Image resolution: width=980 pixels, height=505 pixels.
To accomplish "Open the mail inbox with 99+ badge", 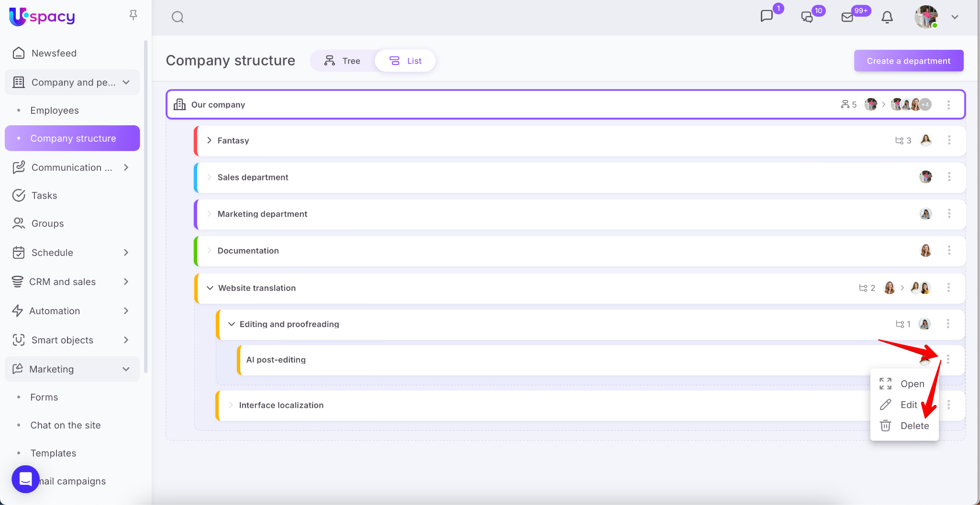I will (847, 17).
